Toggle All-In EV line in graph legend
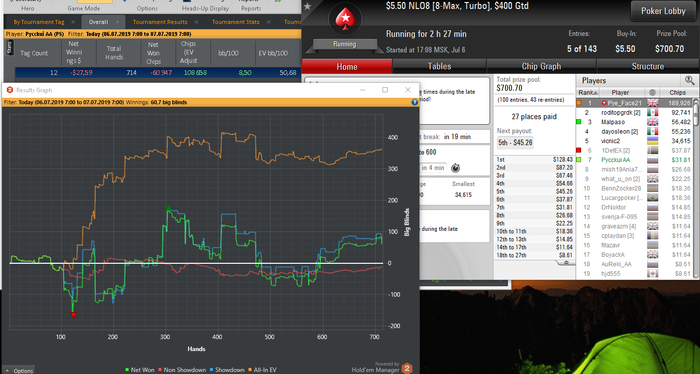The image size is (700, 374). 262,370
